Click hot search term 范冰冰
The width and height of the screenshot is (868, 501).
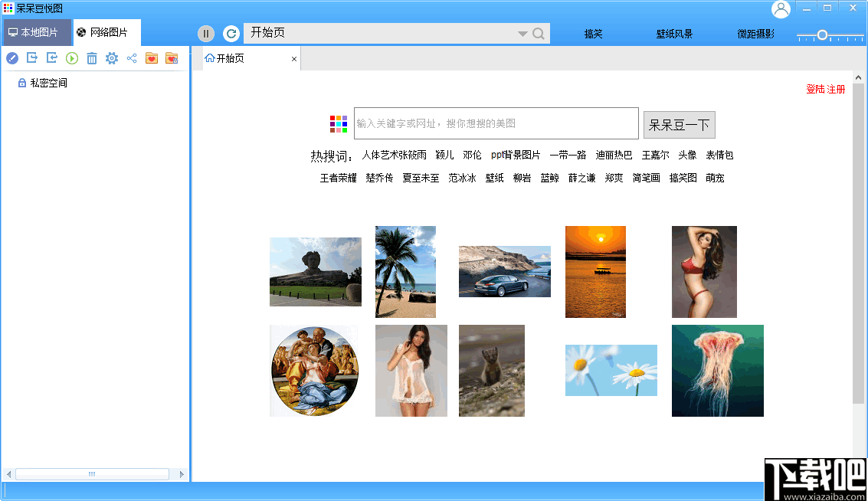(462, 178)
